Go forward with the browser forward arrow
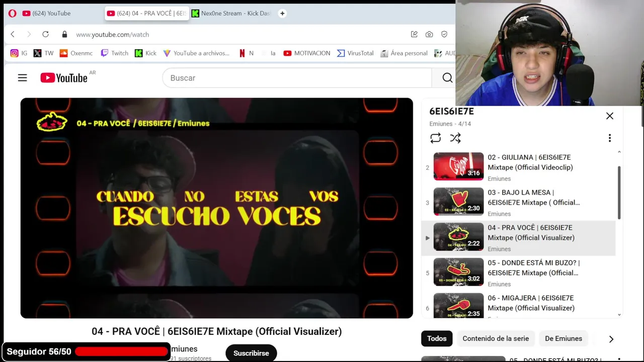Screen dimensions: 644x362 point(29,34)
